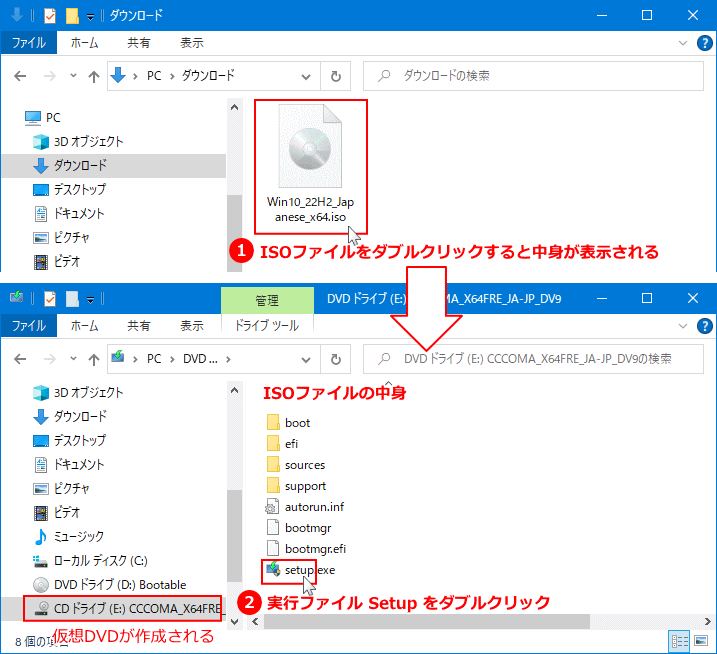Open recent locations chevron in ダウンロード window
This screenshot has height=654, width=717.
coord(73,76)
